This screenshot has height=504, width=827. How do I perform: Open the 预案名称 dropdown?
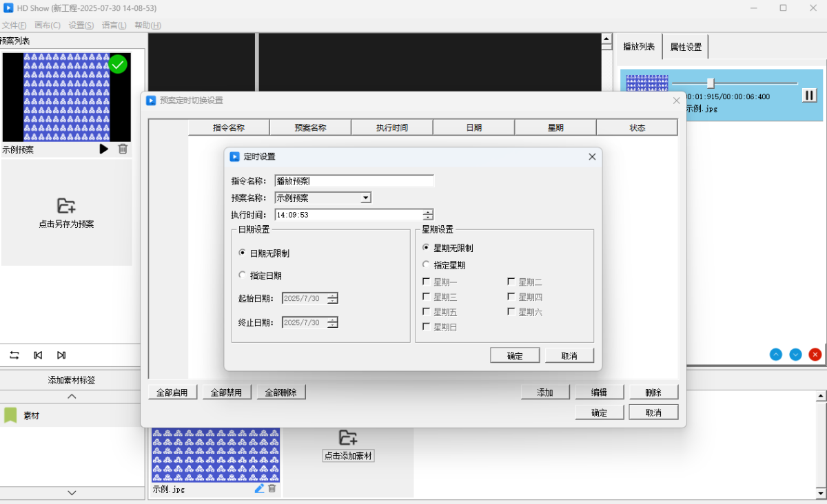(366, 198)
